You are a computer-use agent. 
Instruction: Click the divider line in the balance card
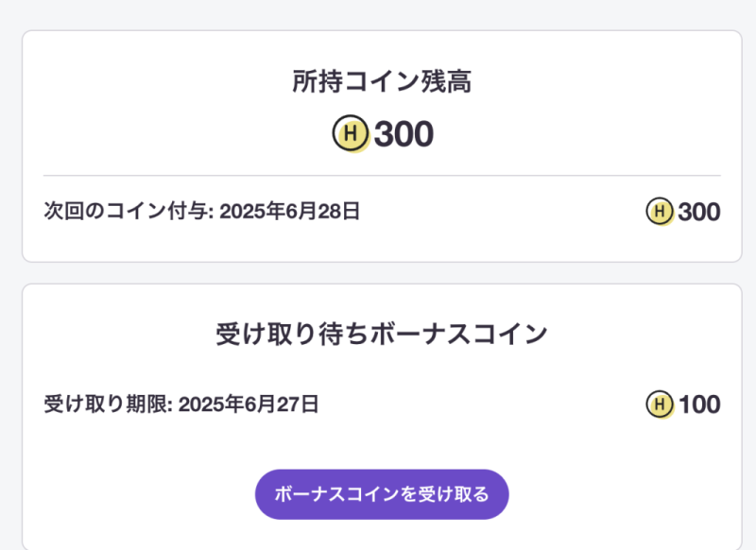click(382, 176)
